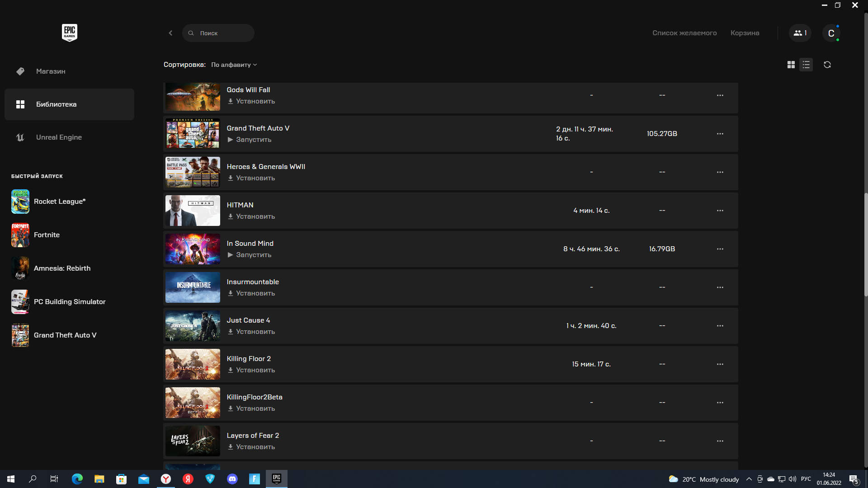This screenshot has height=488, width=868.
Task: Click the 105.27GB size value
Action: (662, 134)
